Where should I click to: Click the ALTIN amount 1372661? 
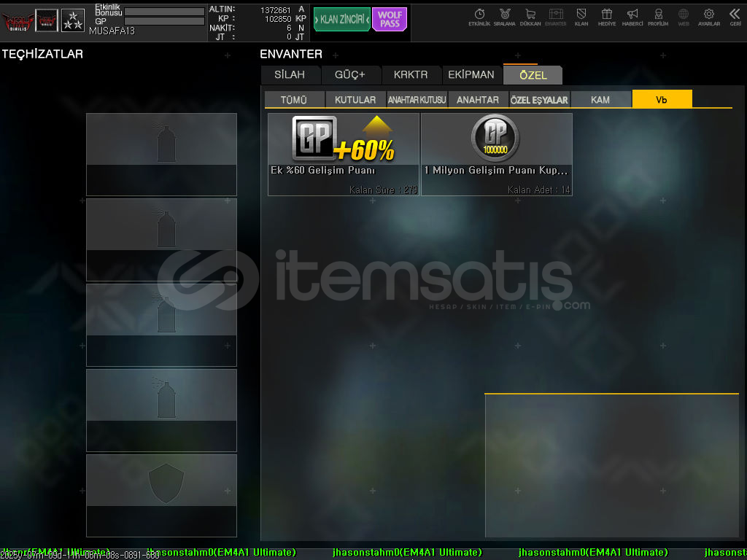coord(275,10)
